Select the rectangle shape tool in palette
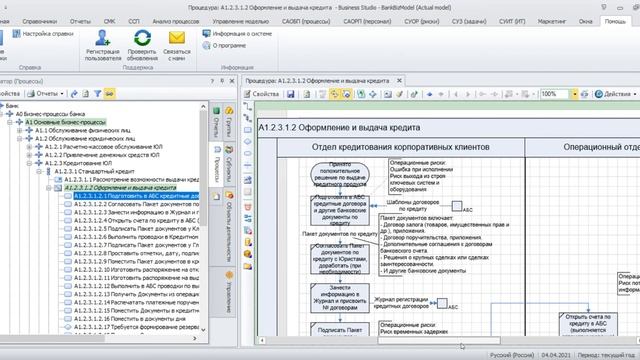Viewport: 640px width, 360px height. pyautogui.click(x=247, y=130)
